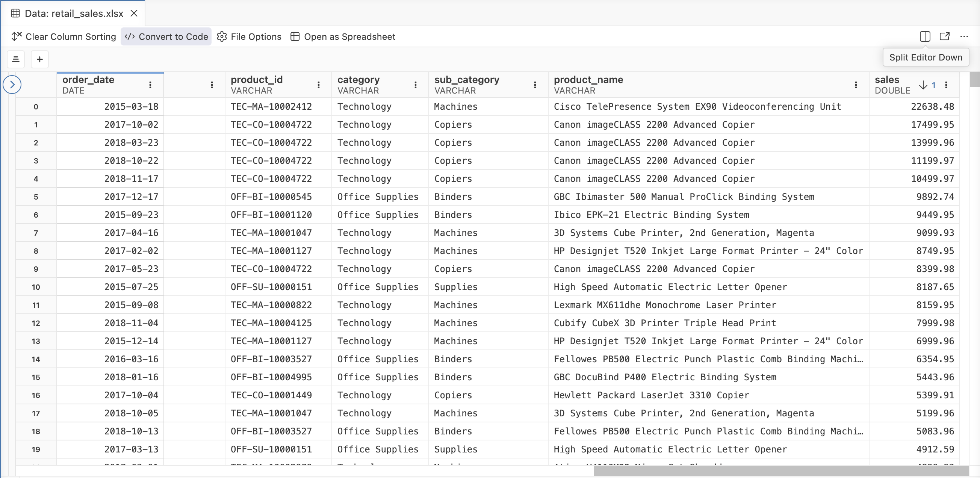Click GBC DocuBind P400 Electric Binding cell

click(x=708, y=377)
